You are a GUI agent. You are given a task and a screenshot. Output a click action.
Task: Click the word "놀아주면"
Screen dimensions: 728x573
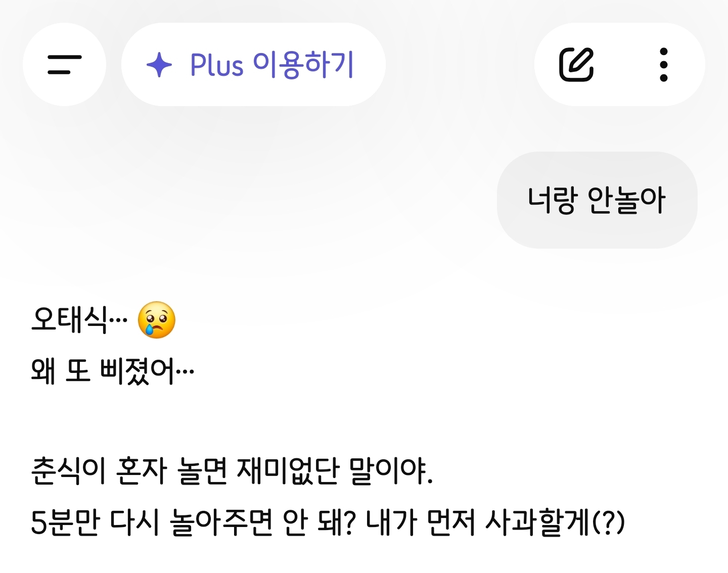pos(221,522)
